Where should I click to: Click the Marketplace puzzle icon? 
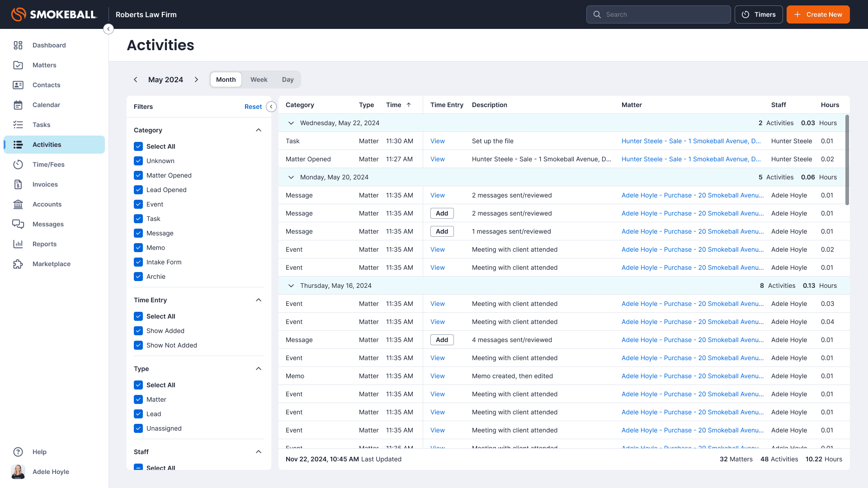(18, 264)
